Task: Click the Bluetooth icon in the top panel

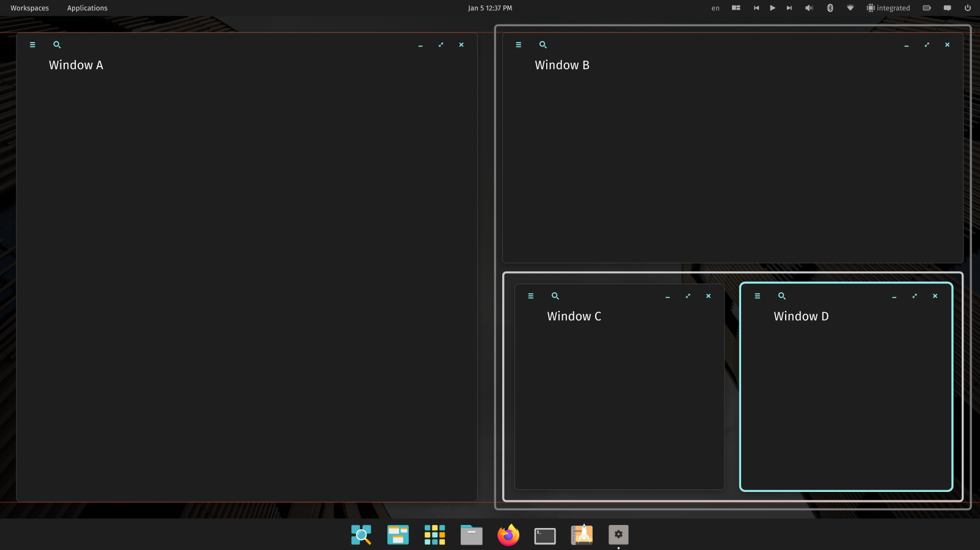Action: click(830, 8)
